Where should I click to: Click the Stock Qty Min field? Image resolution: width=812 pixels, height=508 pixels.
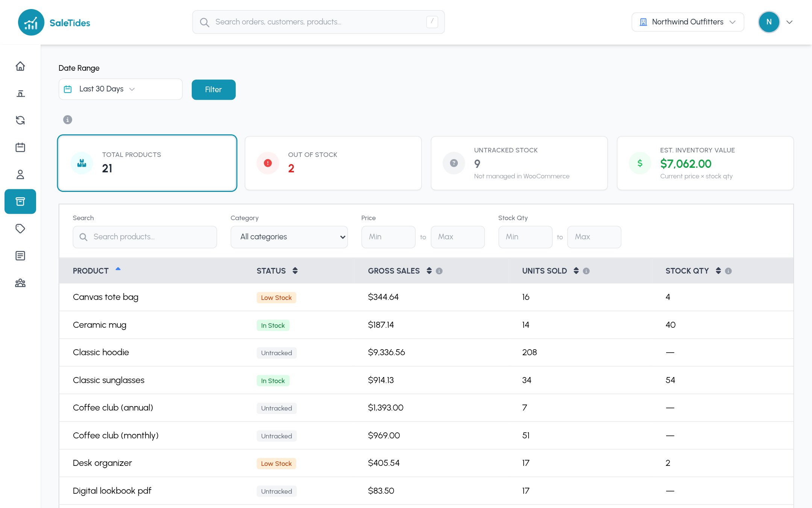tap(525, 237)
